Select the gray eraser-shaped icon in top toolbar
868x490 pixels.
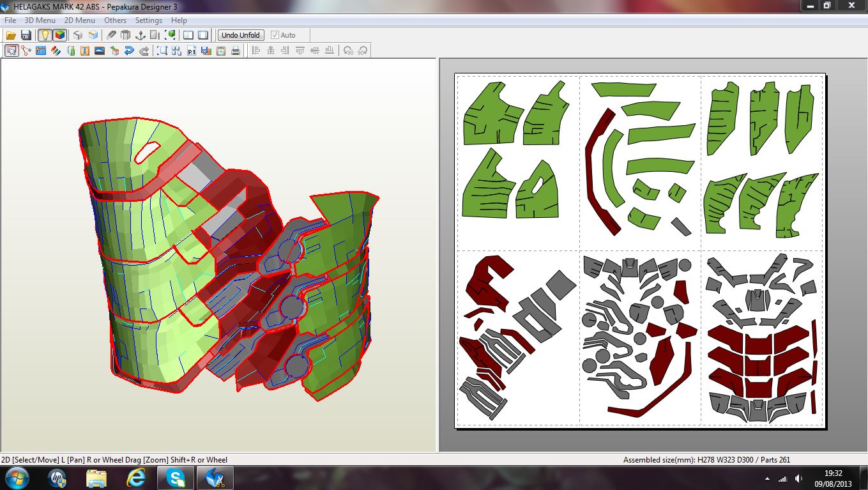pyautogui.click(x=112, y=35)
